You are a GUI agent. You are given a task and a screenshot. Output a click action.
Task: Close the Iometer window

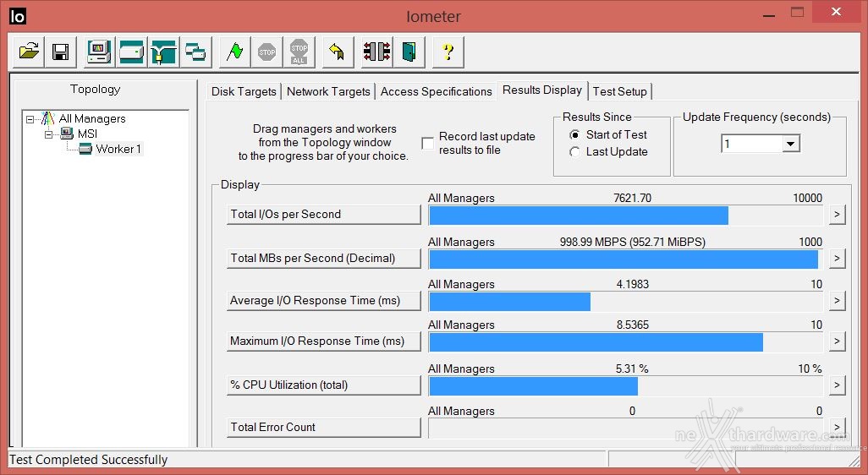pyautogui.click(x=836, y=12)
